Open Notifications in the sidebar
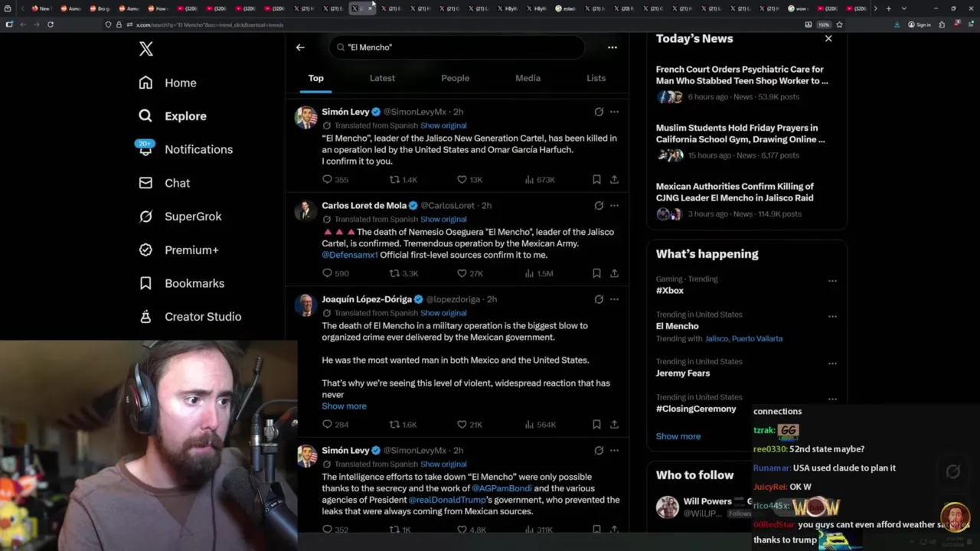The height and width of the screenshot is (551, 980). click(x=185, y=149)
